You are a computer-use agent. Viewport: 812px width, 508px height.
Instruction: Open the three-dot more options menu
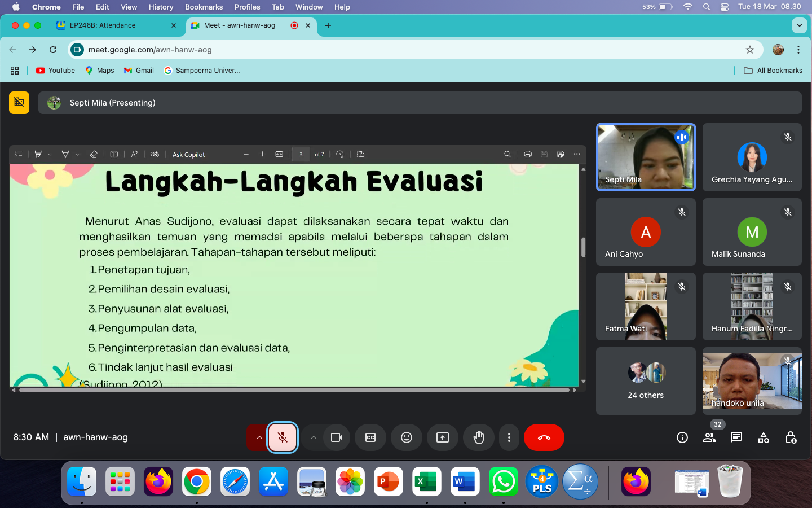coord(509,437)
